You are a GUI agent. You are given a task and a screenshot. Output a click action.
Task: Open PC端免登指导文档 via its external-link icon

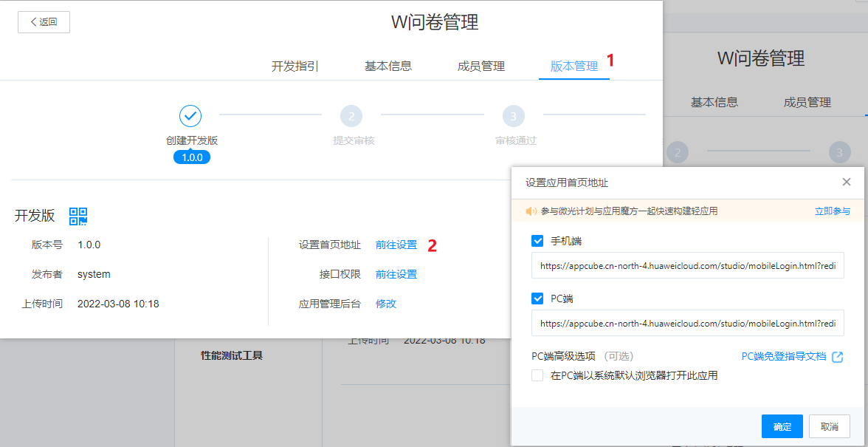point(838,355)
